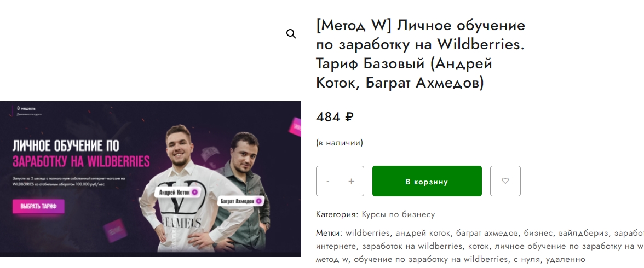Viewport: 644px width, 268px height.
Task: Decrease quantity with the minus button
Action: tap(327, 181)
